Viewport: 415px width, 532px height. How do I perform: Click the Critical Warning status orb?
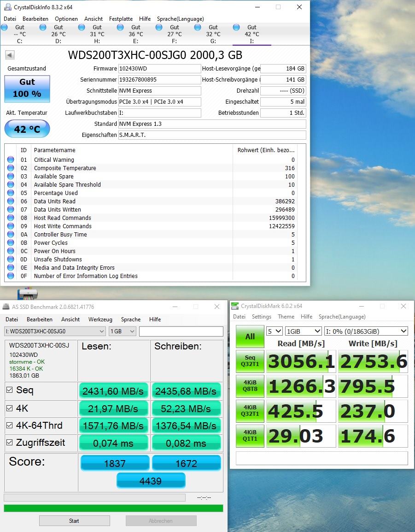coord(11,160)
